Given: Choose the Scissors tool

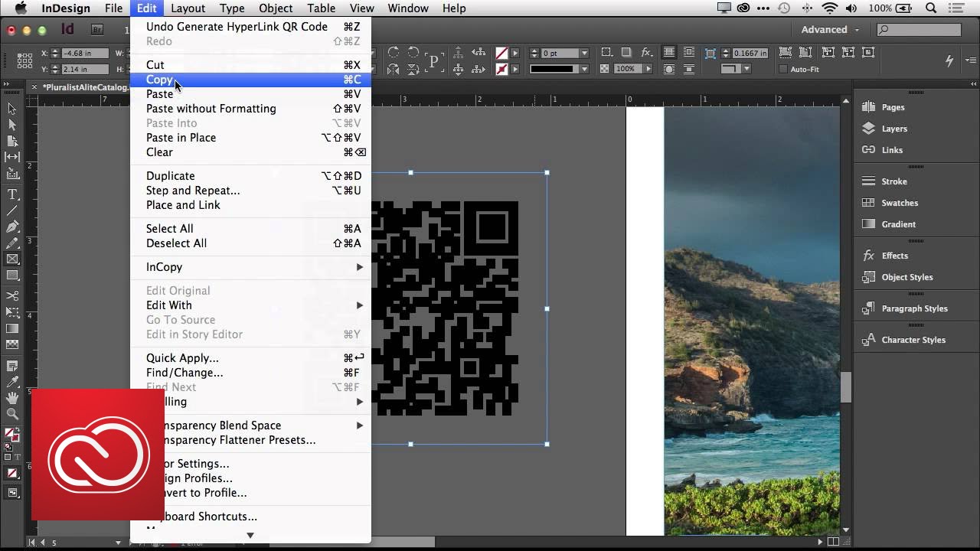Looking at the screenshot, I should coord(12,295).
